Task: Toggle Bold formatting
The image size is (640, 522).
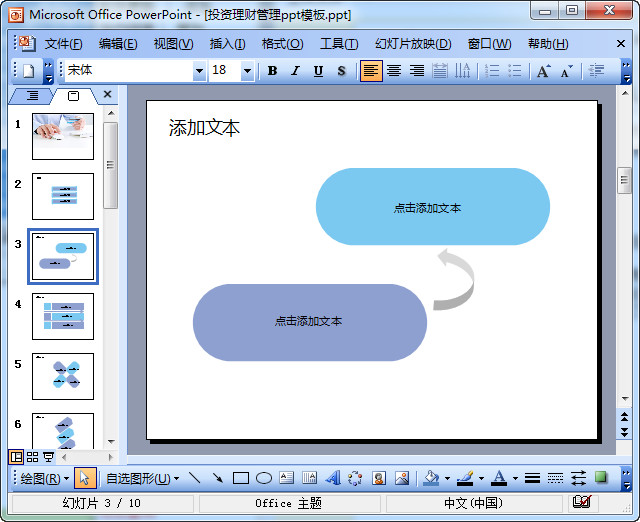Action: click(x=272, y=71)
